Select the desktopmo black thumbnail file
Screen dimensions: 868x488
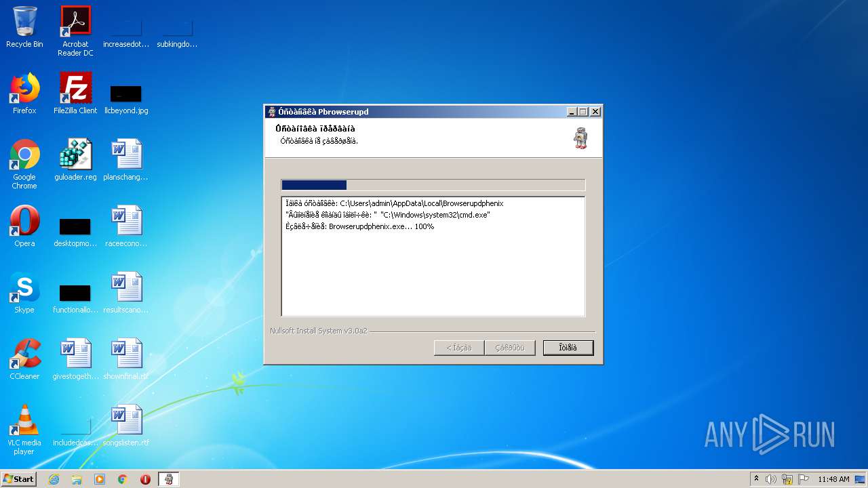pyautogui.click(x=75, y=232)
